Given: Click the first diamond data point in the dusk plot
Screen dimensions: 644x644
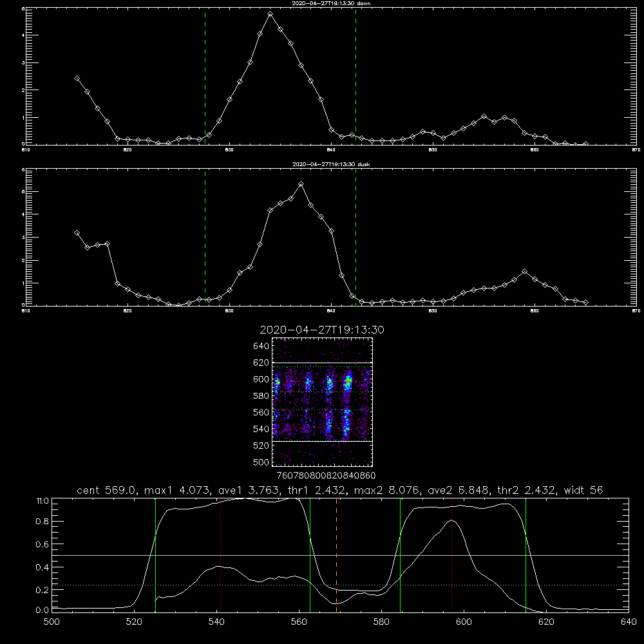Looking at the screenshot, I should pyautogui.click(x=77, y=233).
